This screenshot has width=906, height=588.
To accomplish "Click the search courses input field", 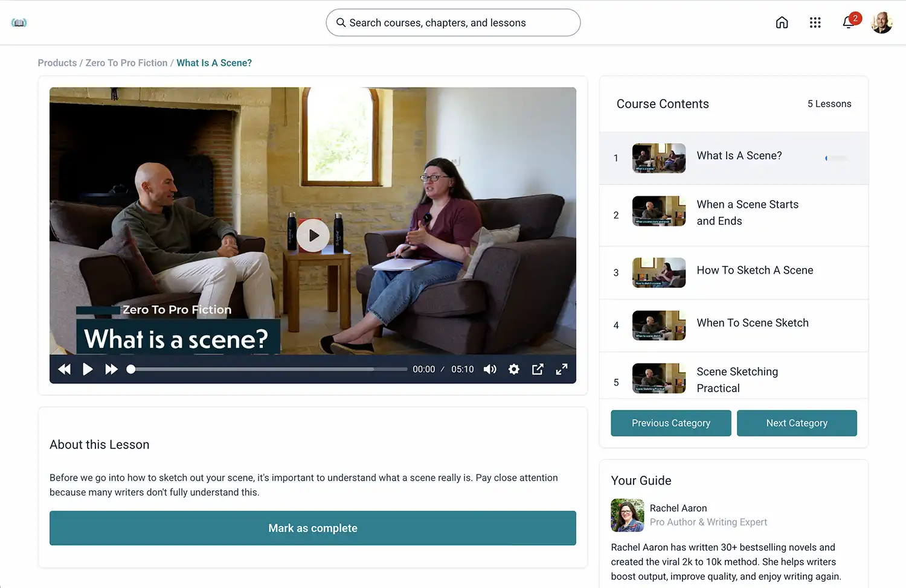I will [x=453, y=22].
